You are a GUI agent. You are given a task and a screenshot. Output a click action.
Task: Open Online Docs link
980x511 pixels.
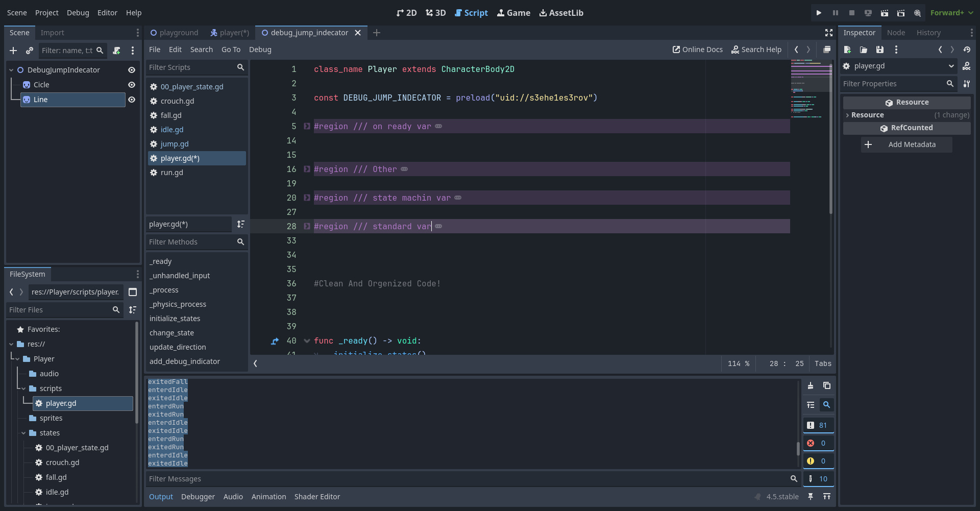pos(697,50)
